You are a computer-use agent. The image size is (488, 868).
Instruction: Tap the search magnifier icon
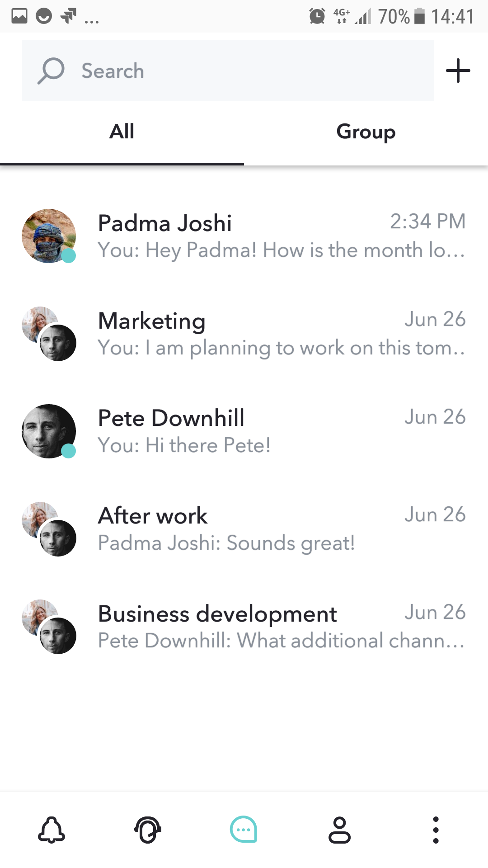(51, 71)
